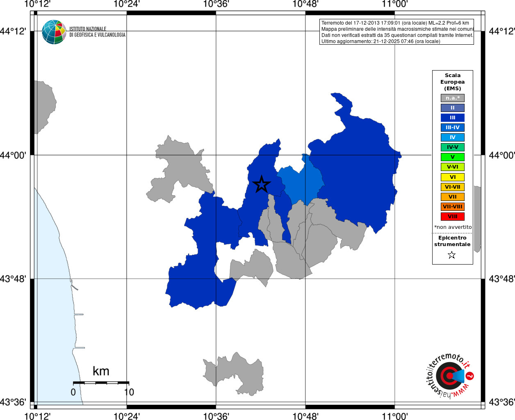
Task: Select the III-IV intensity legend swatch
Action: point(453,128)
